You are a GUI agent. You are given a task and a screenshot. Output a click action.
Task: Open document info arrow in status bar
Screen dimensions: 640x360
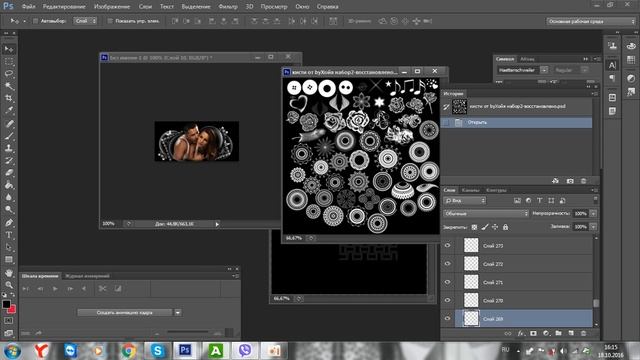pos(217,224)
